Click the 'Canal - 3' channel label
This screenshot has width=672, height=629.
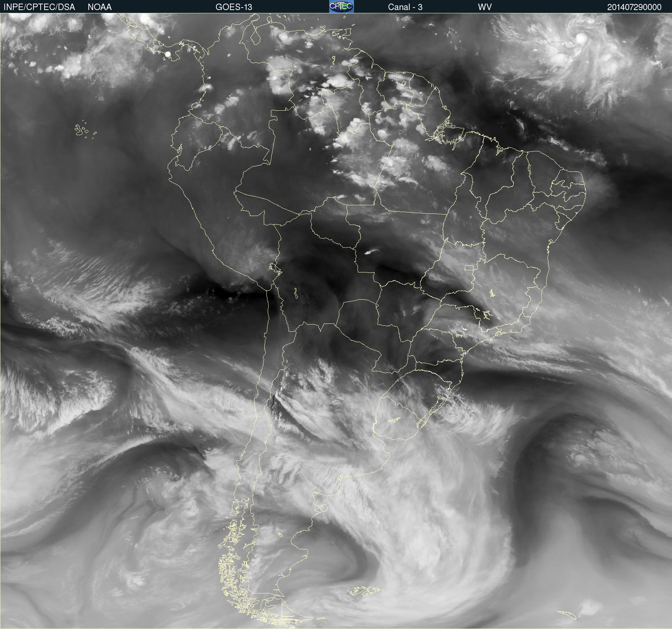coord(405,7)
